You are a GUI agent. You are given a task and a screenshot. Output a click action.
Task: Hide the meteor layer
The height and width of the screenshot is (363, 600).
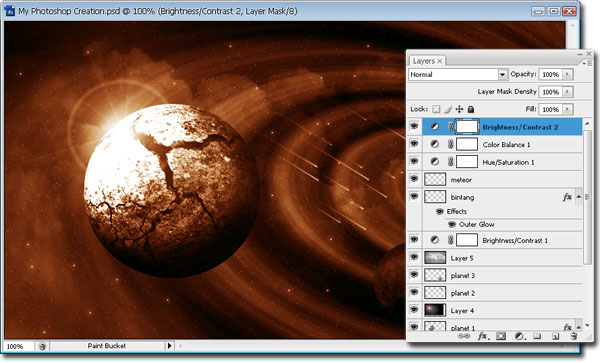414,179
